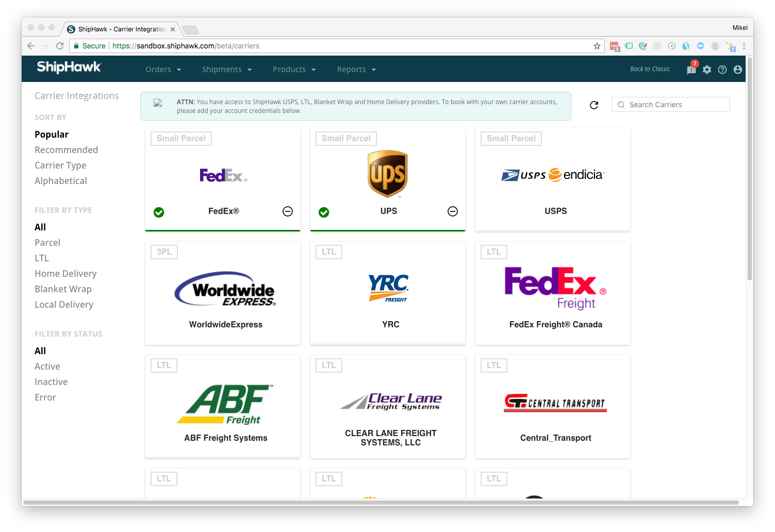Refresh the carrier list
Screen dimensions: 775x532
pyautogui.click(x=594, y=105)
